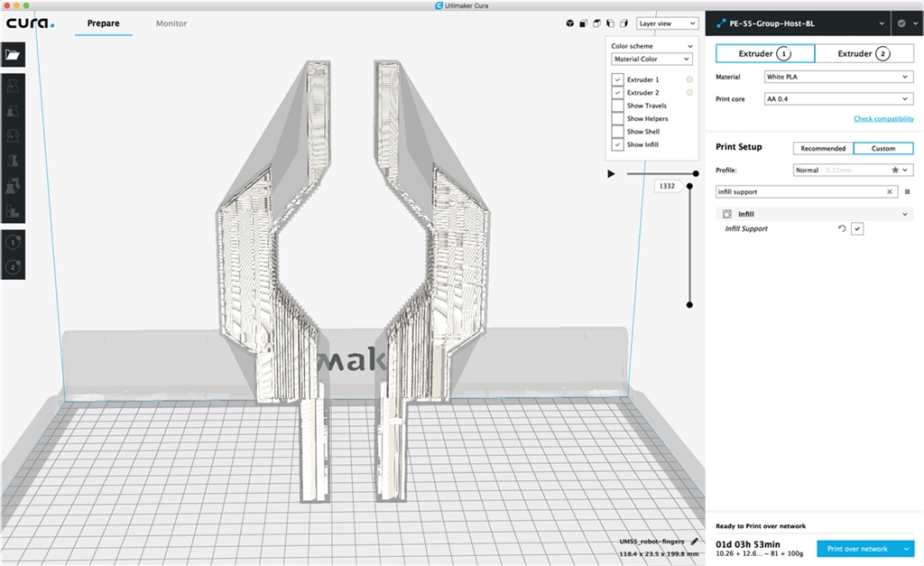Viewport: 924px width, 566px height.
Task: Click the Extruder 1 icon in left toolbar
Action: click(x=13, y=243)
